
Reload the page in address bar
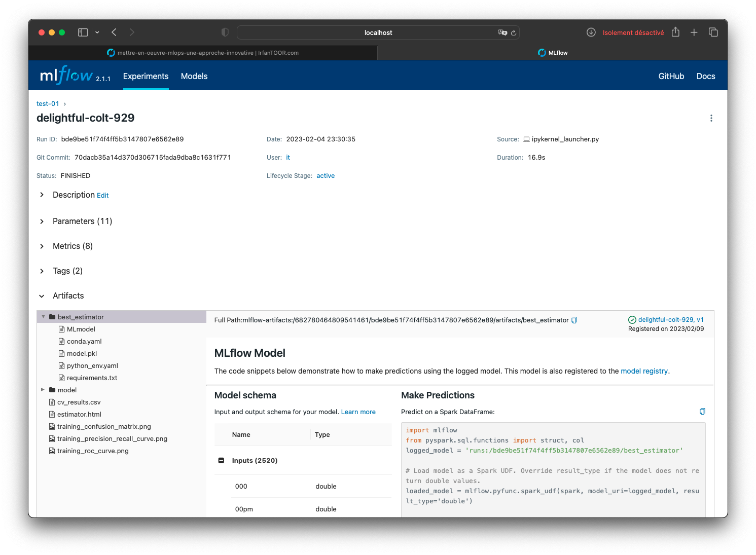[513, 33]
